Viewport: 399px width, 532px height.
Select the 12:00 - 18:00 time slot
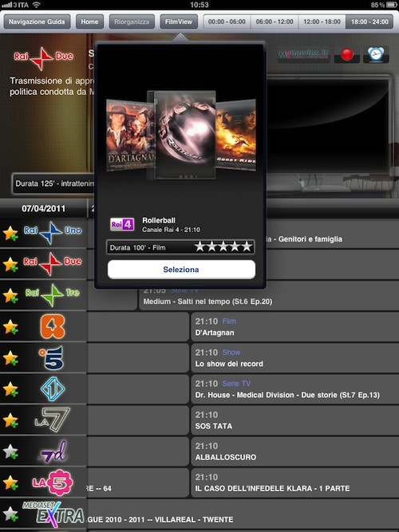322,22
